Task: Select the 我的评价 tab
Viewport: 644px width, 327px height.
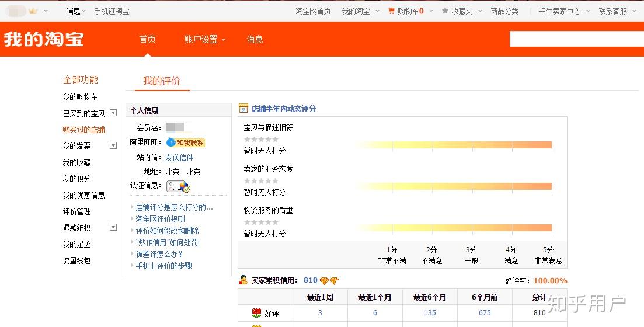Action: pos(162,81)
